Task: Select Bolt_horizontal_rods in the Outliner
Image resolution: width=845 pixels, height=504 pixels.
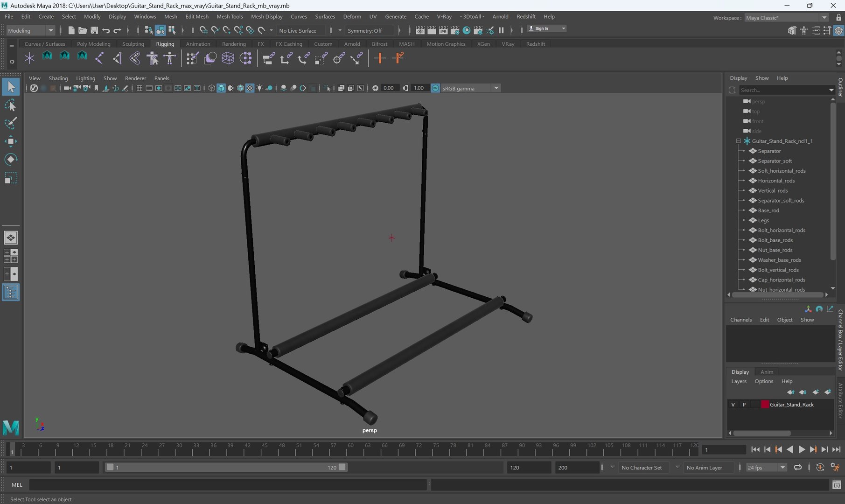Action: [x=782, y=230]
